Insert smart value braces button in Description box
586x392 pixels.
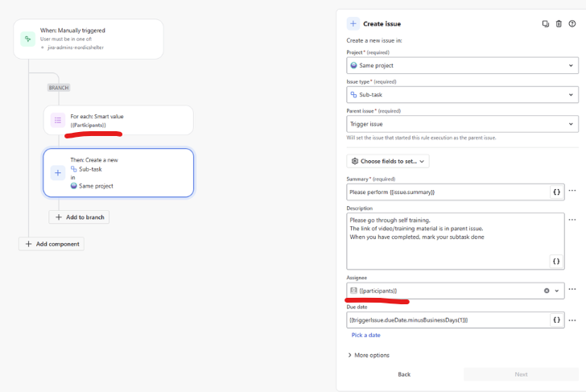click(556, 262)
